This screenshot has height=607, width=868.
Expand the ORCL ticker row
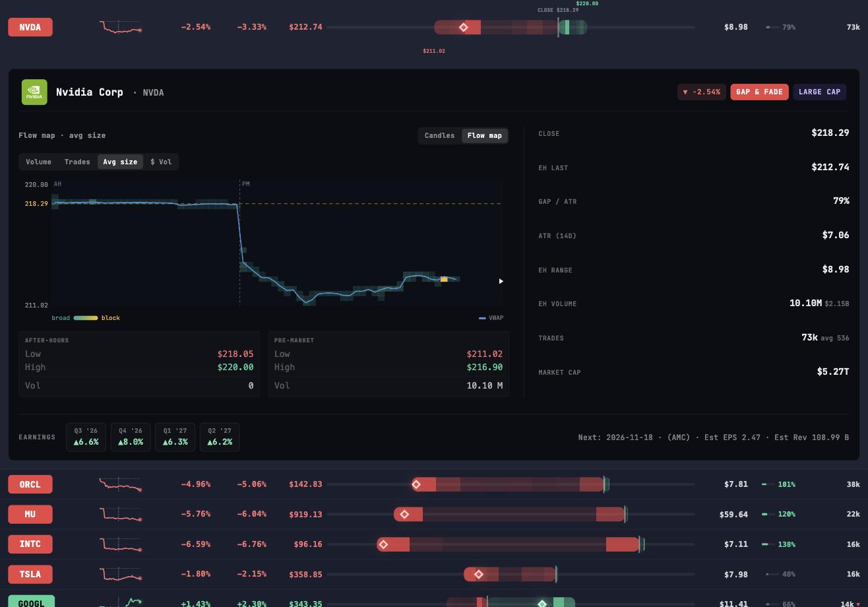point(30,484)
